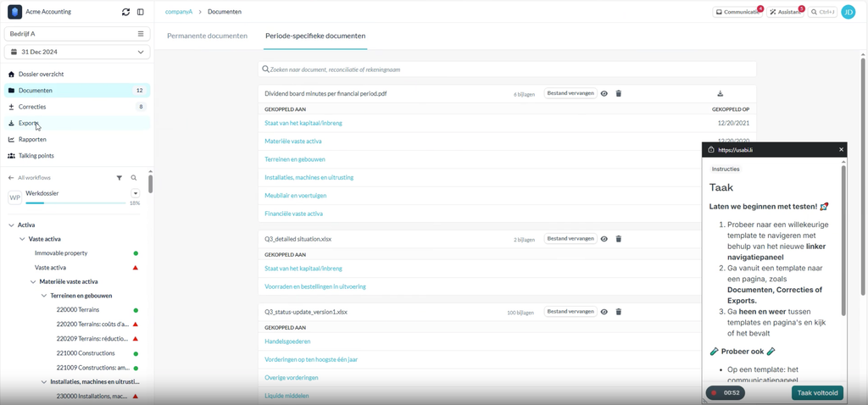Preview Q3_status-update_version1.xlsx via eye icon
Screen dimensions: 868x405
pyautogui.click(x=604, y=312)
